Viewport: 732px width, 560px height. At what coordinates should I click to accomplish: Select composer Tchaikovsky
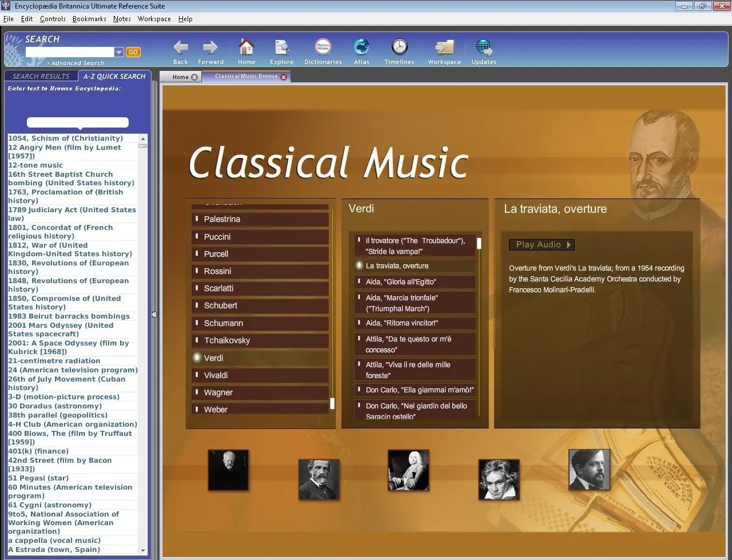(x=260, y=340)
